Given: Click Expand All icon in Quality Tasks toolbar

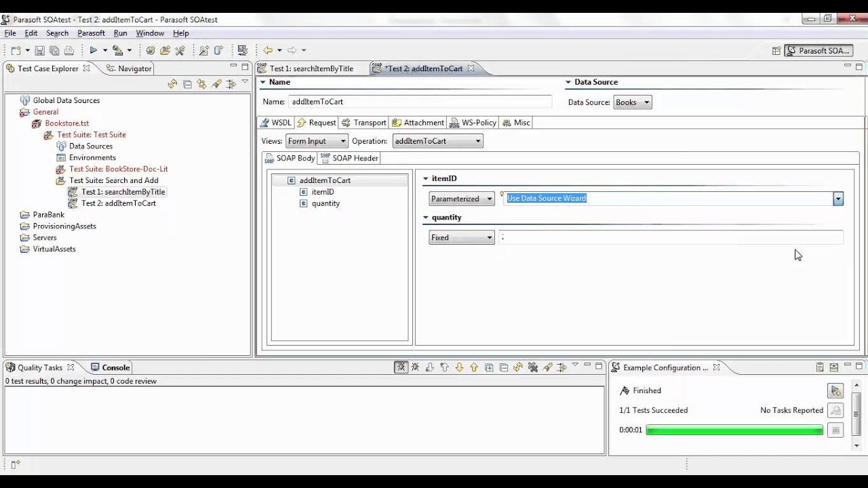Looking at the screenshot, I should (x=489, y=367).
